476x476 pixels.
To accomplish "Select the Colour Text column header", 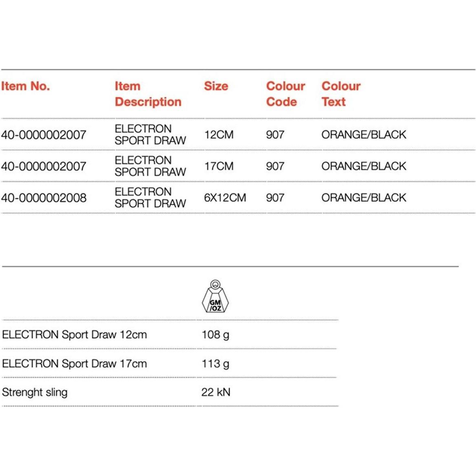I will click(341, 94).
